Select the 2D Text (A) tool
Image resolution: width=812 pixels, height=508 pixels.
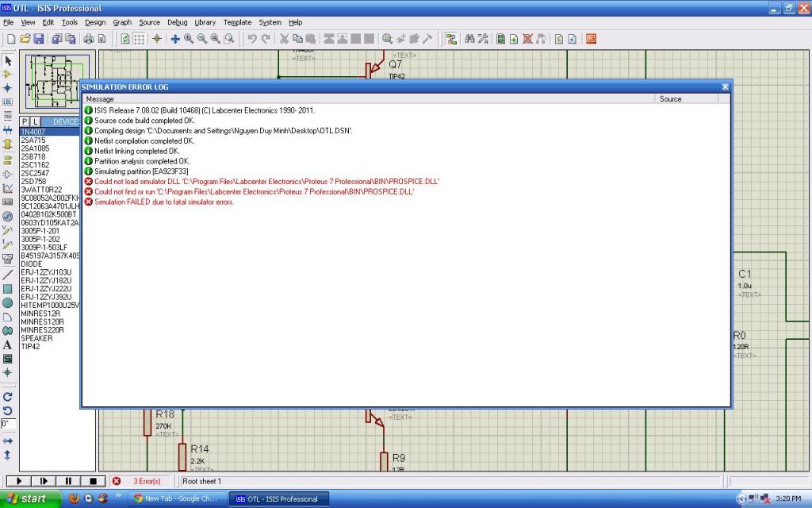(x=8, y=344)
